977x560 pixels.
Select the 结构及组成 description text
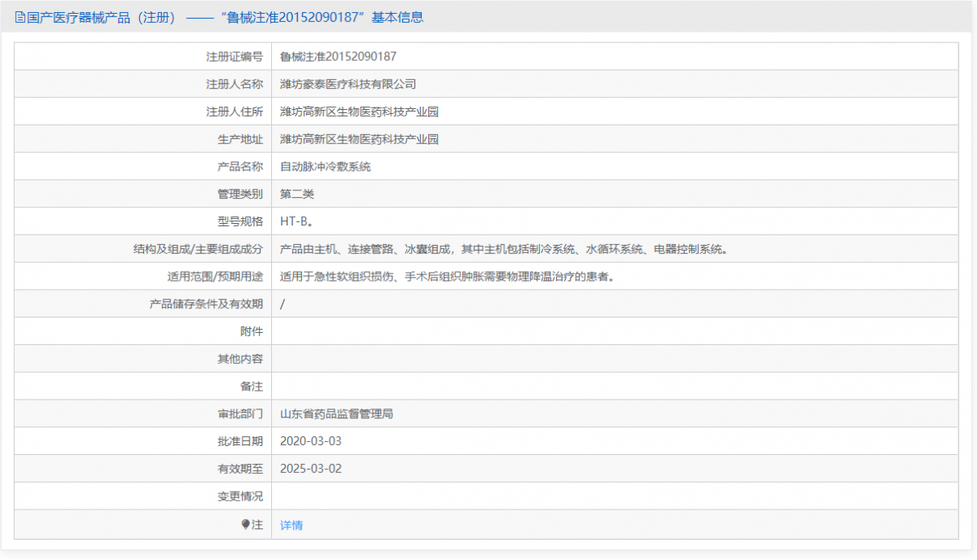tap(502, 248)
